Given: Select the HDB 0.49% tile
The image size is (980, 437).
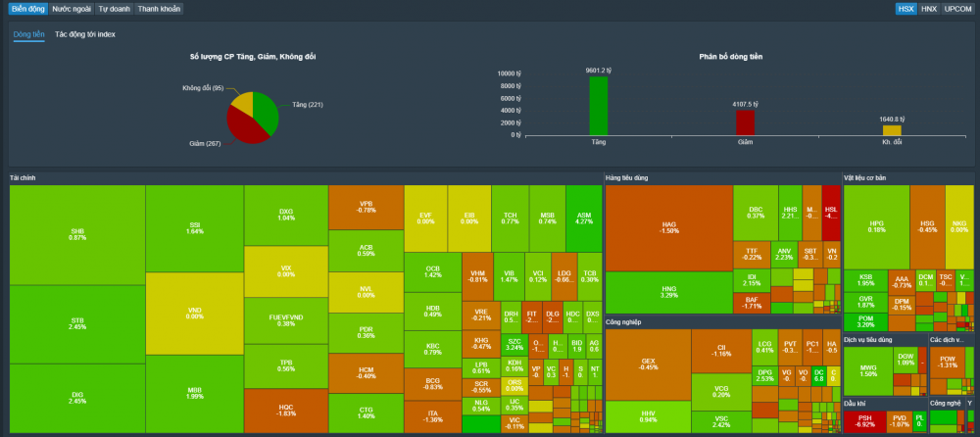Looking at the screenshot, I should (x=432, y=312).
